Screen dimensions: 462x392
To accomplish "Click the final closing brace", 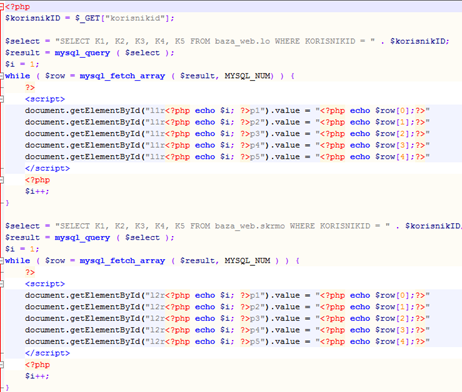I will 7,388.
